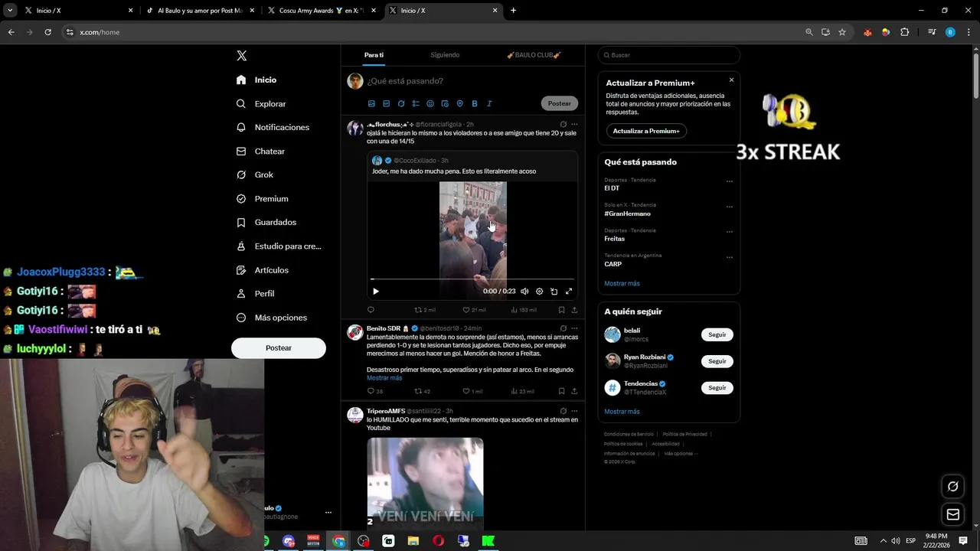Add a poll to the new post

tap(416, 103)
